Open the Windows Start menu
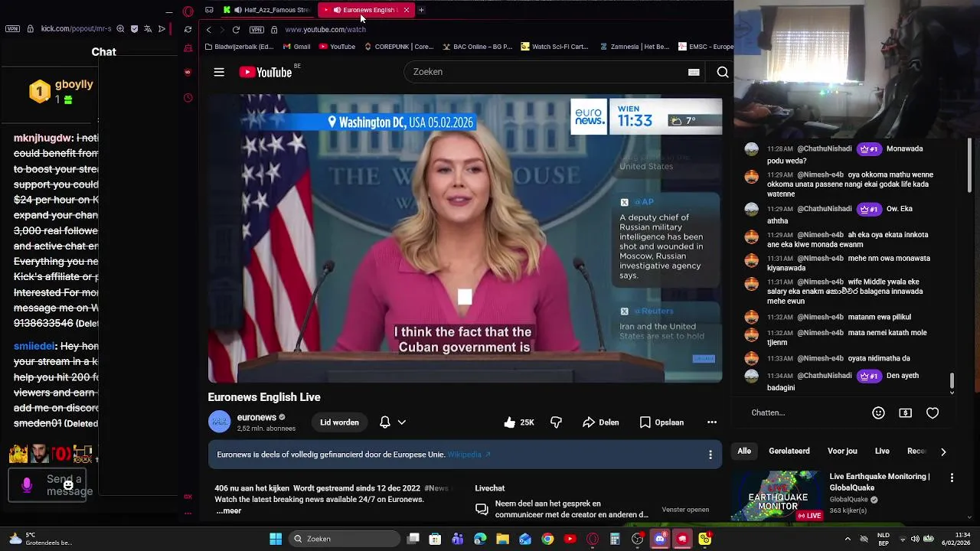 click(x=276, y=539)
